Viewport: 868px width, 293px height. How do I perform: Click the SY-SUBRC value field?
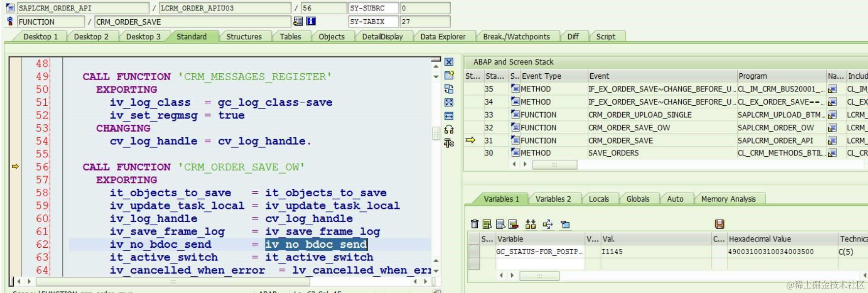(x=425, y=8)
